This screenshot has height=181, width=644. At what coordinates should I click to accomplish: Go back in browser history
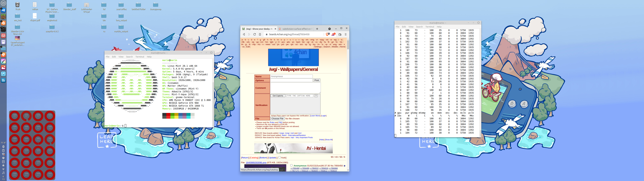coord(244,35)
